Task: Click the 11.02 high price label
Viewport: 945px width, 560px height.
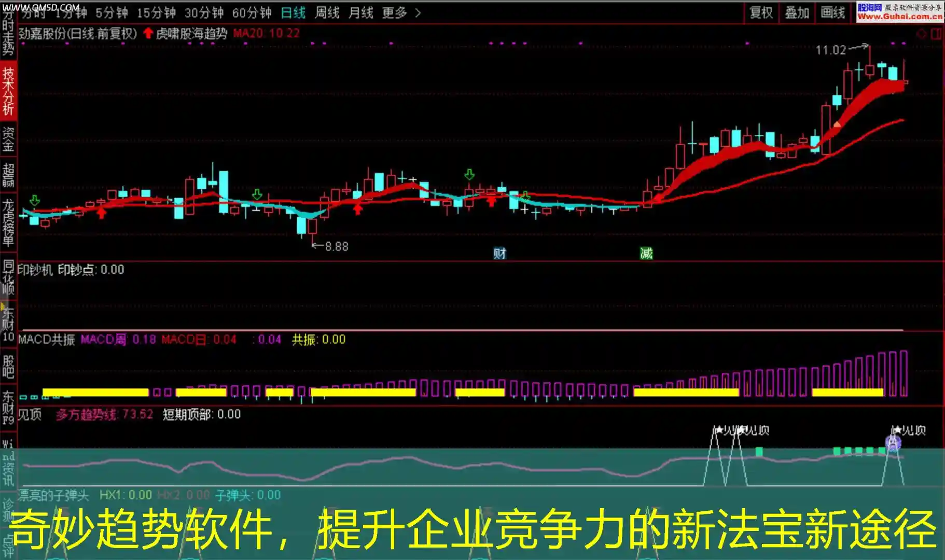Action: [830, 50]
